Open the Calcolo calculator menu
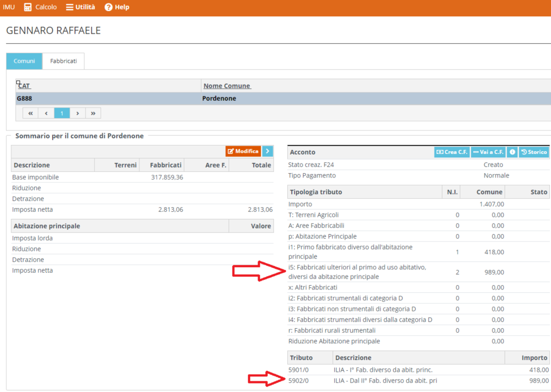Screen dimensions: 551x392 tap(40, 7)
